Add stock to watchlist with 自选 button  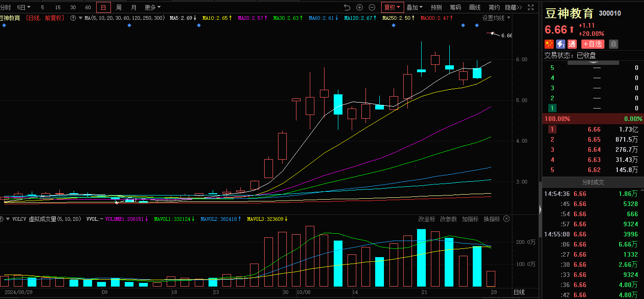point(592,44)
